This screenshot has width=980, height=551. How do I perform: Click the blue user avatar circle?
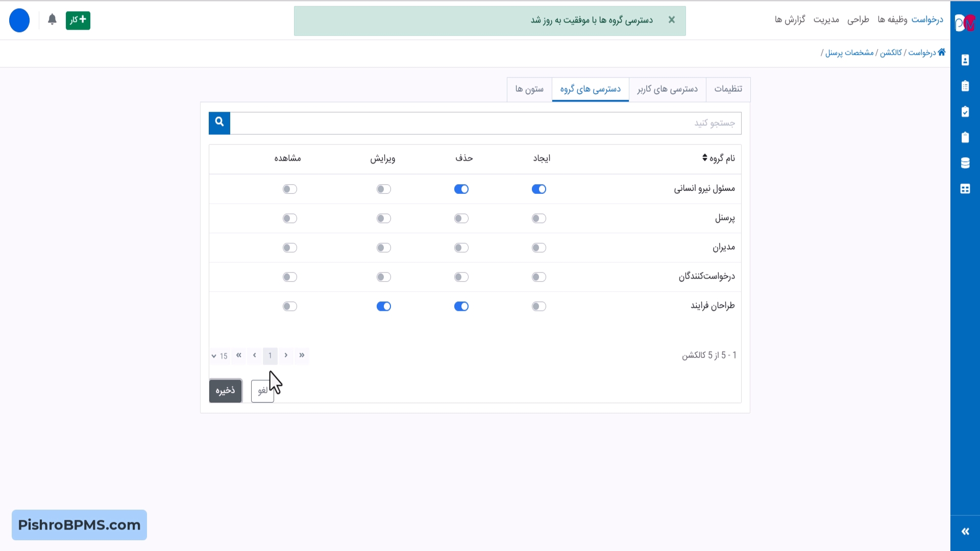[x=19, y=20]
